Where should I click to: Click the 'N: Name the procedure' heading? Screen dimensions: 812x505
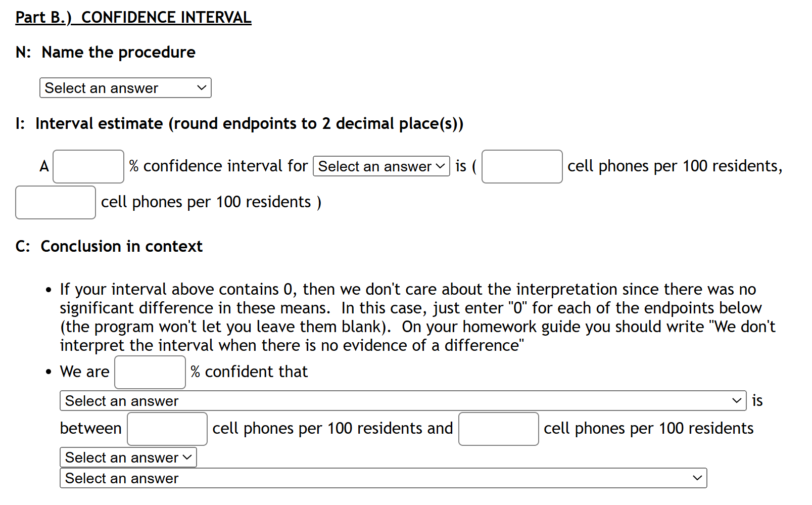coord(106,52)
